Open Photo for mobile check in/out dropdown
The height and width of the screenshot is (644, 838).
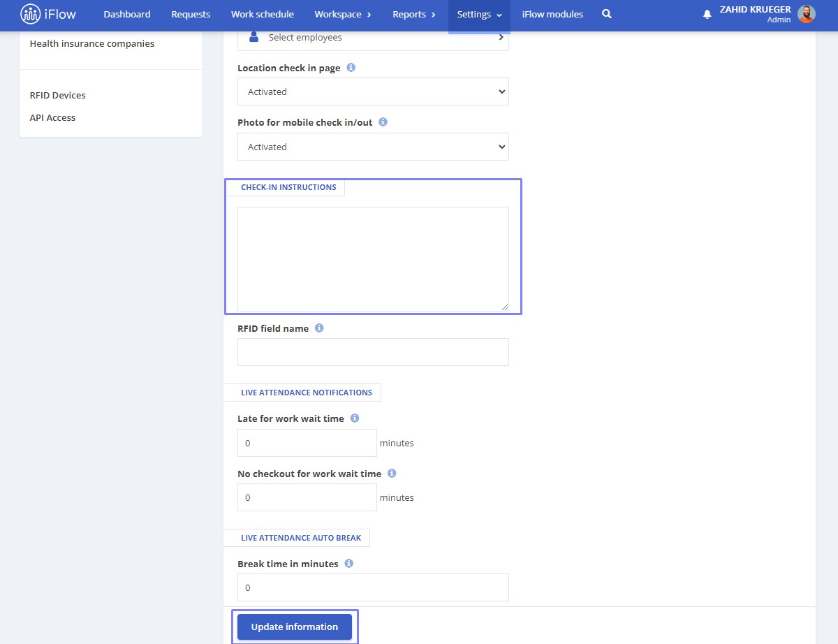tap(373, 147)
